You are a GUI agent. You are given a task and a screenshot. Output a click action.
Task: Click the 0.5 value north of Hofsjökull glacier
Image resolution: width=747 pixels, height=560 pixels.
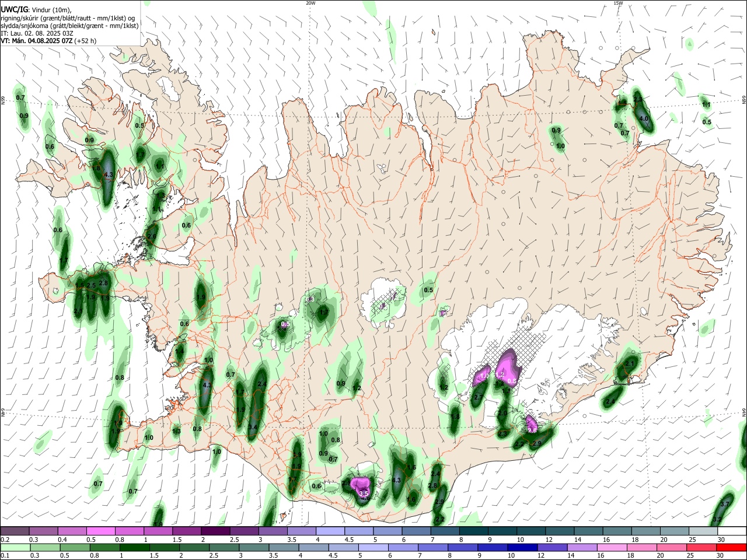pyautogui.click(x=428, y=290)
